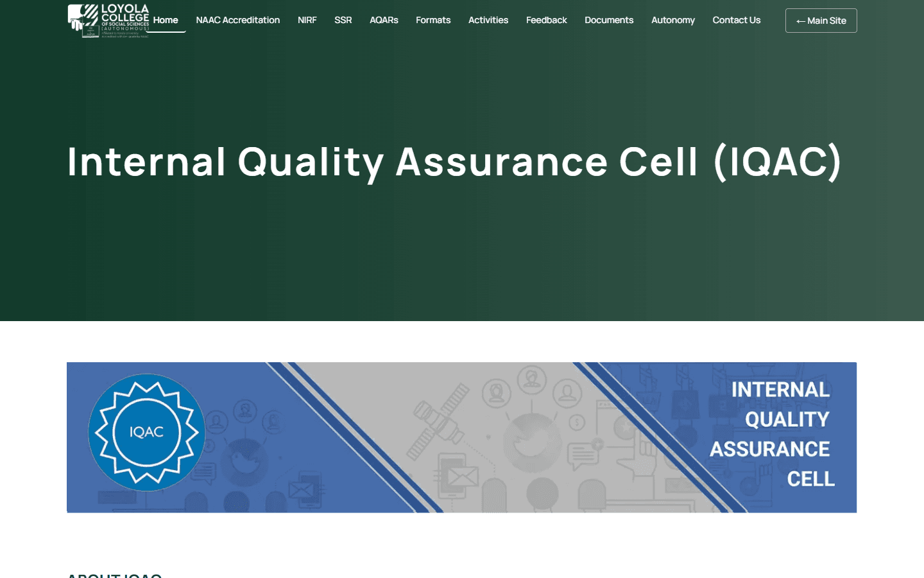Screen dimensions: 924x578
Task: Click the Loyola College logo
Action: tap(108, 21)
